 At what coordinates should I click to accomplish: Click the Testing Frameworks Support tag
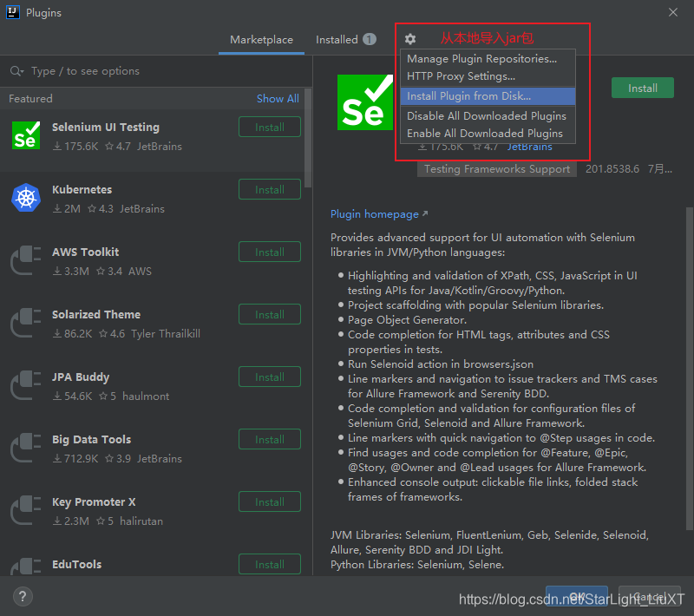tap(496, 169)
